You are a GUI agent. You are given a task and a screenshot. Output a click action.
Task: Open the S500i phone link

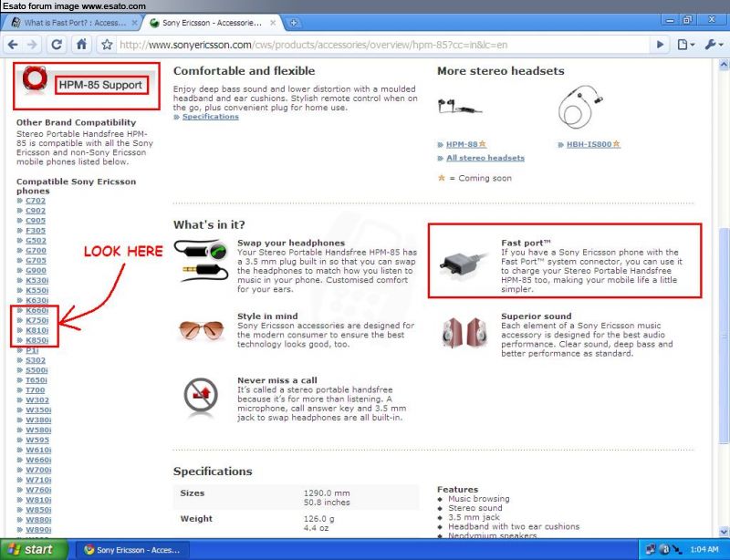(x=36, y=370)
